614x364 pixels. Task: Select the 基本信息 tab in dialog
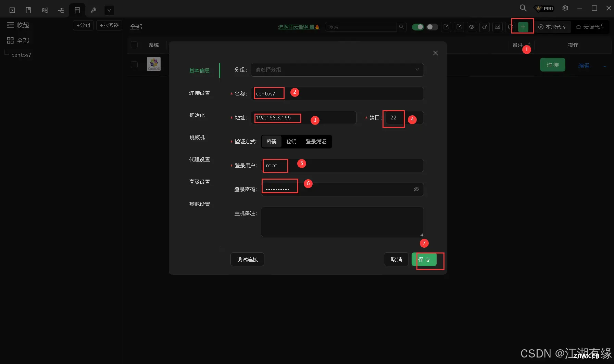click(x=199, y=71)
